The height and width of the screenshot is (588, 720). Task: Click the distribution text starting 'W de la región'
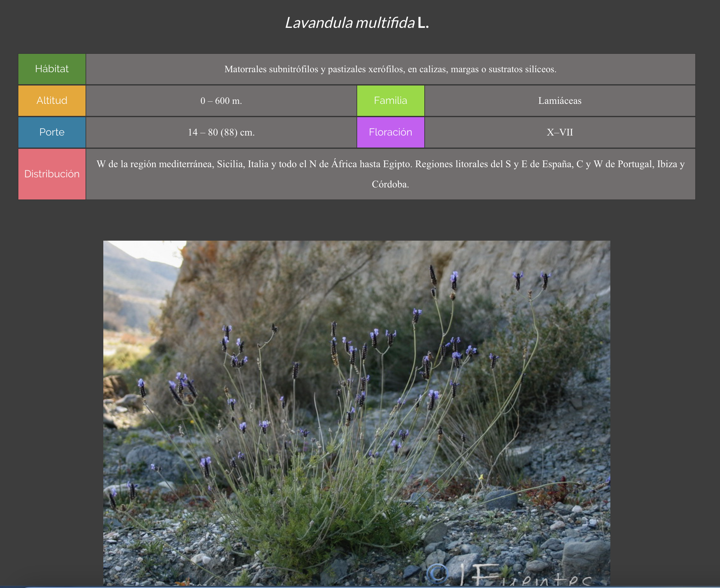(x=390, y=164)
